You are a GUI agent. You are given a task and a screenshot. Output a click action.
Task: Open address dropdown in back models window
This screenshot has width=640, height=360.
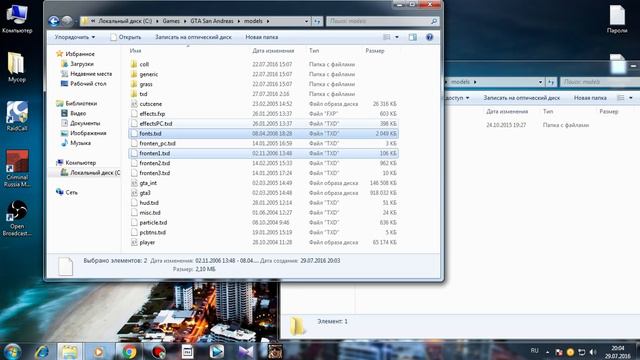540,82
